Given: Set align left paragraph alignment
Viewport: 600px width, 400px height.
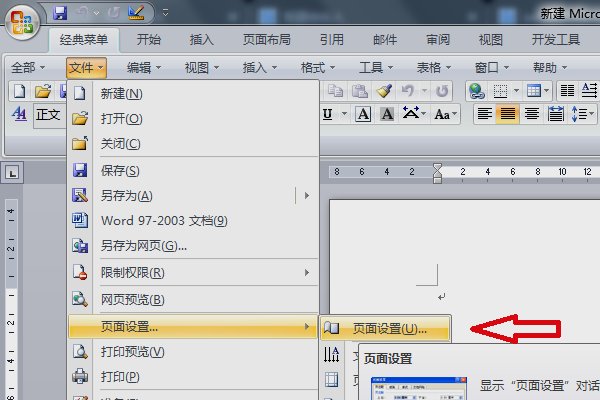Looking at the screenshot, I should 485,114.
